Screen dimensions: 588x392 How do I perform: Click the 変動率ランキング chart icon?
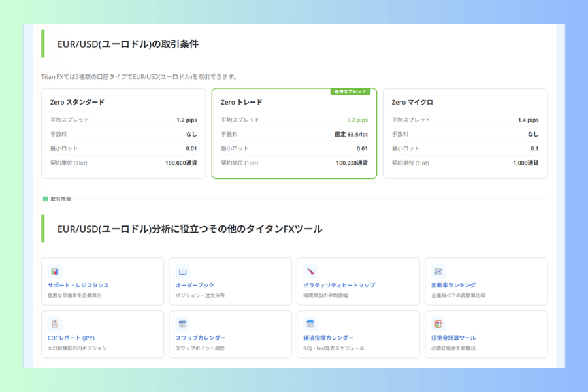[x=438, y=271]
